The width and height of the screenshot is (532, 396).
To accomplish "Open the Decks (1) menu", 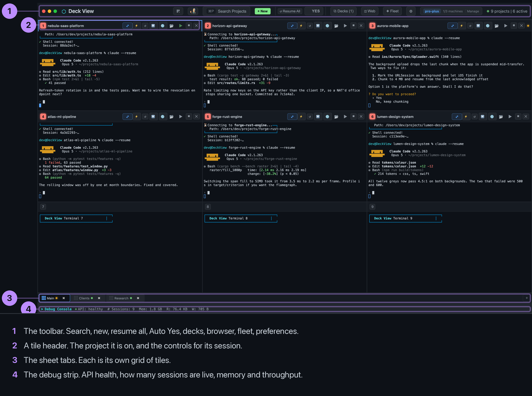I will click(343, 11).
